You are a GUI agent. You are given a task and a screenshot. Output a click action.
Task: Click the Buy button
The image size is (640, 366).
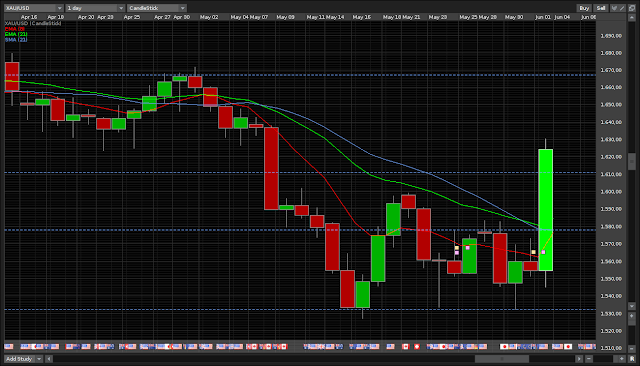(584, 8)
